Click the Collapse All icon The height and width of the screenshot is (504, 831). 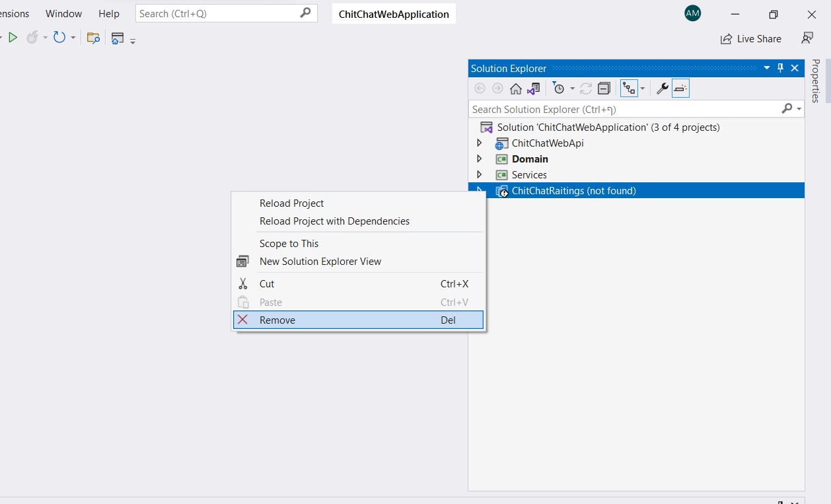pos(604,89)
